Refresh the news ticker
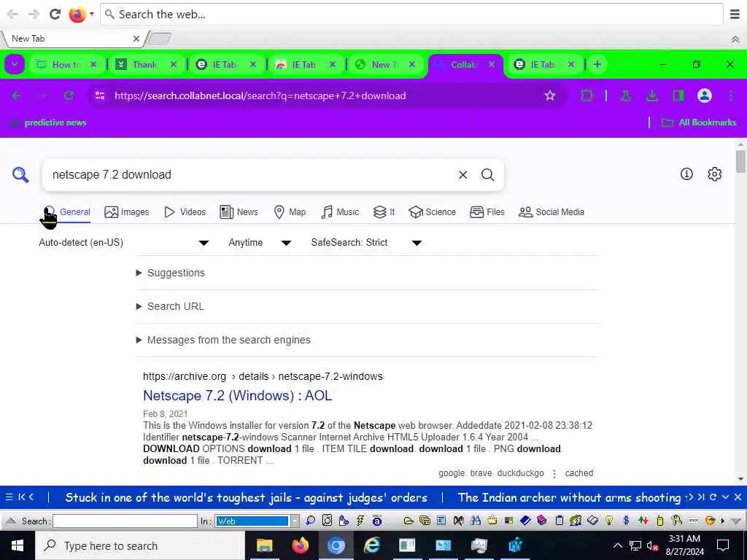The height and width of the screenshot is (560, 747). click(713, 497)
